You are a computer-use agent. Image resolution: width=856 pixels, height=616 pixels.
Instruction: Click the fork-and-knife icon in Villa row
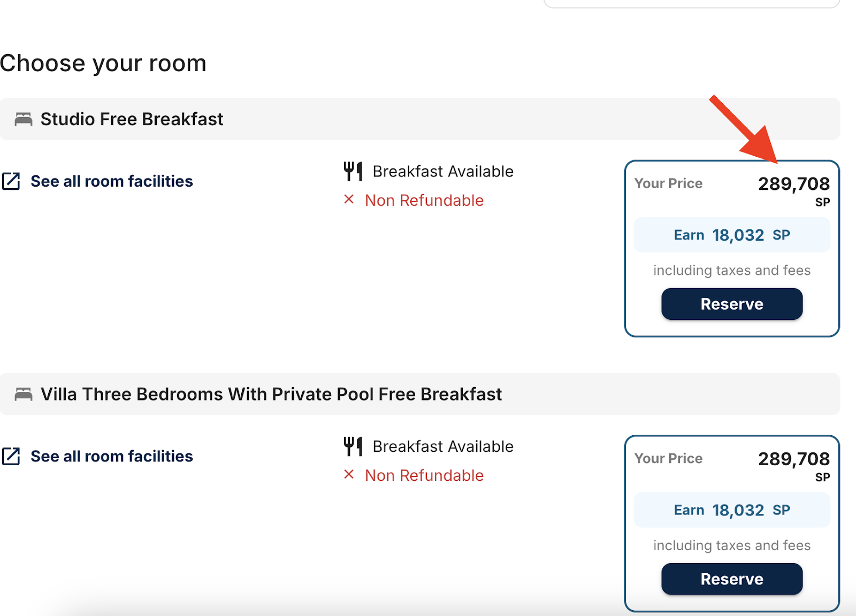[x=353, y=446]
